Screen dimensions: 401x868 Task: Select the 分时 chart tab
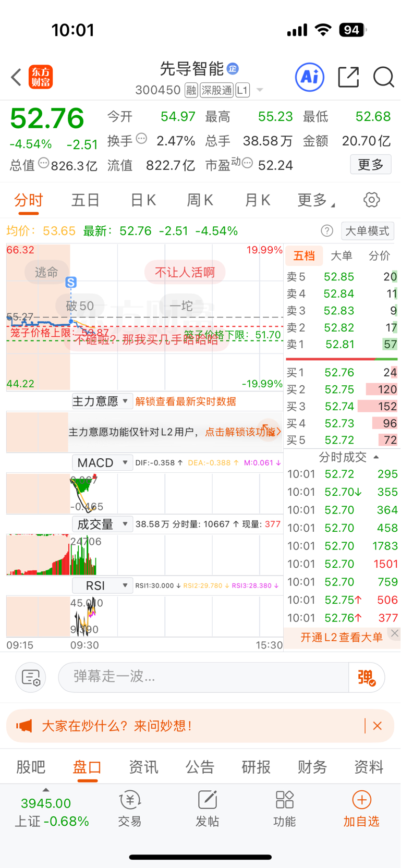tap(28, 200)
